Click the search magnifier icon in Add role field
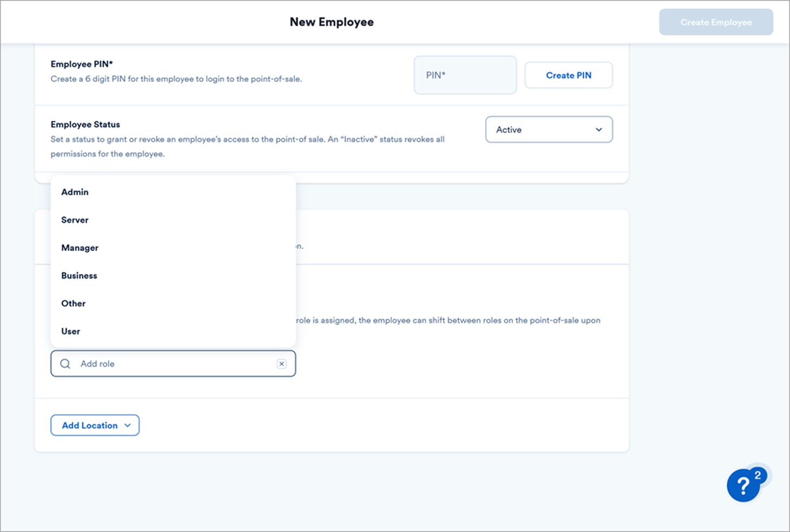 (65, 363)
